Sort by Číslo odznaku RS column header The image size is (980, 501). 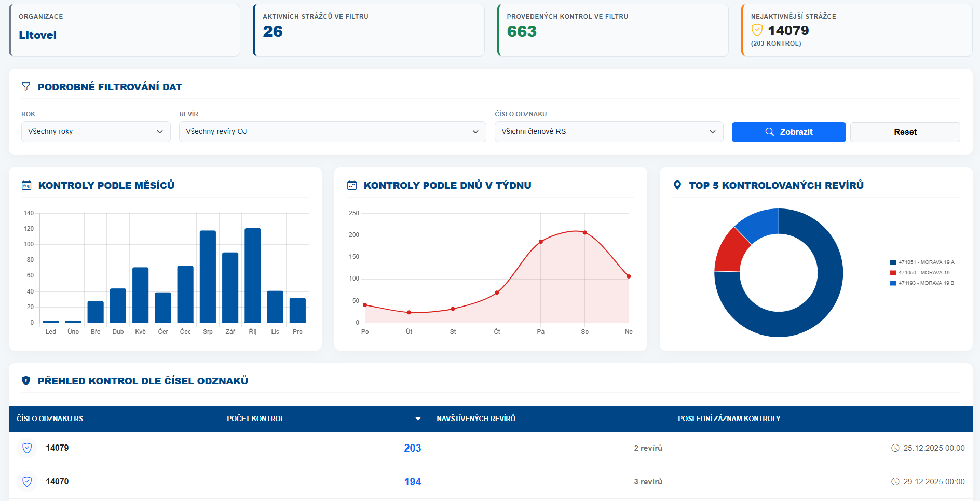(50, 419)
